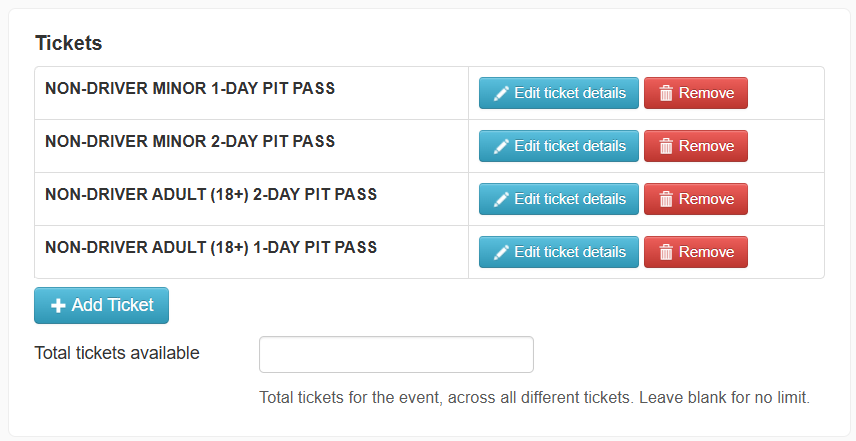Click trash icon for Adult 1-Day Pit Pass
This screenshot has width=856, height=441.
tap(665, 252)
